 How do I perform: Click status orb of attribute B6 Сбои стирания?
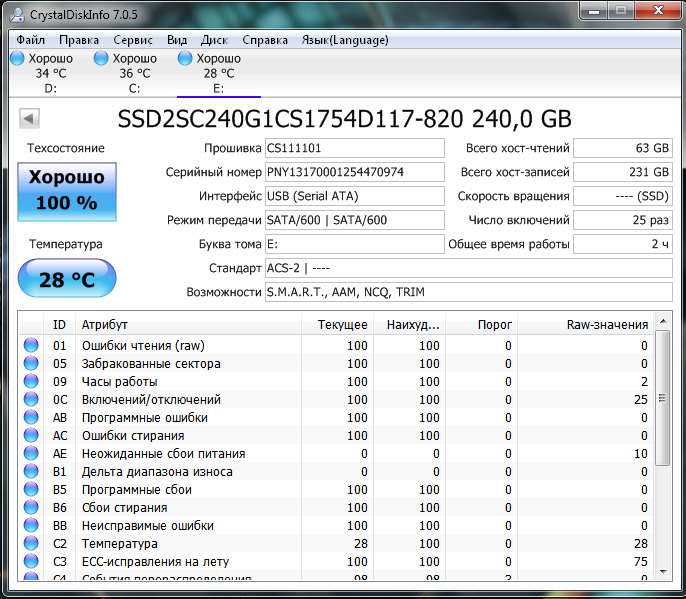31,507
